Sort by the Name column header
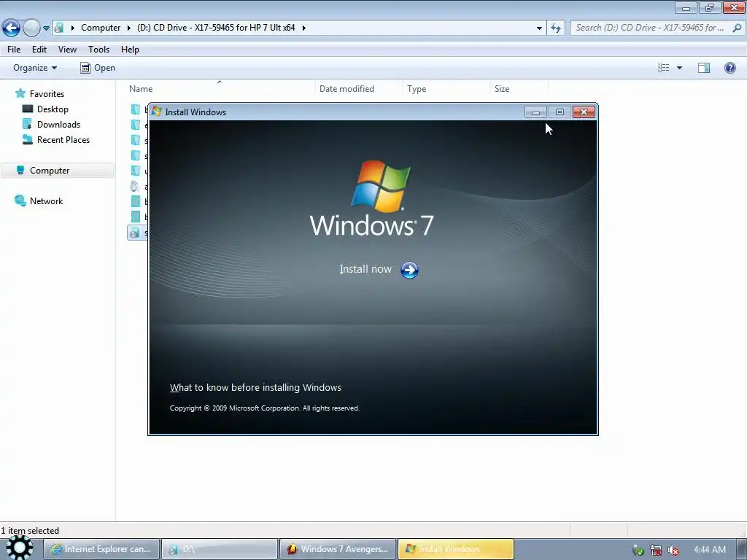Viewport: 747px width, 560px height. tap(141, 88)
